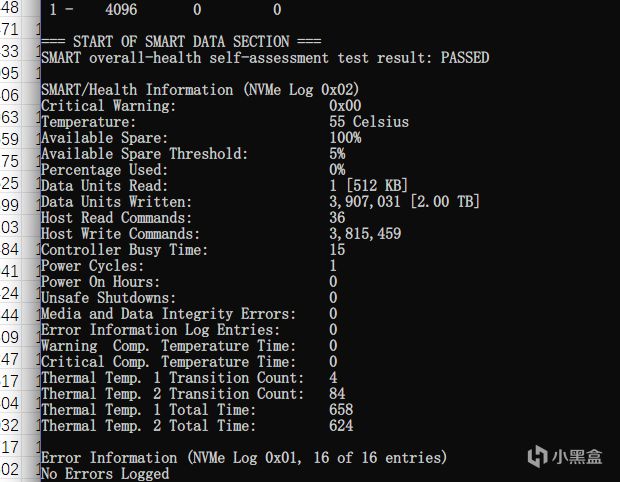Click the Controller Busy Time label
Screen dimensions: 620x482
[124, 250]
